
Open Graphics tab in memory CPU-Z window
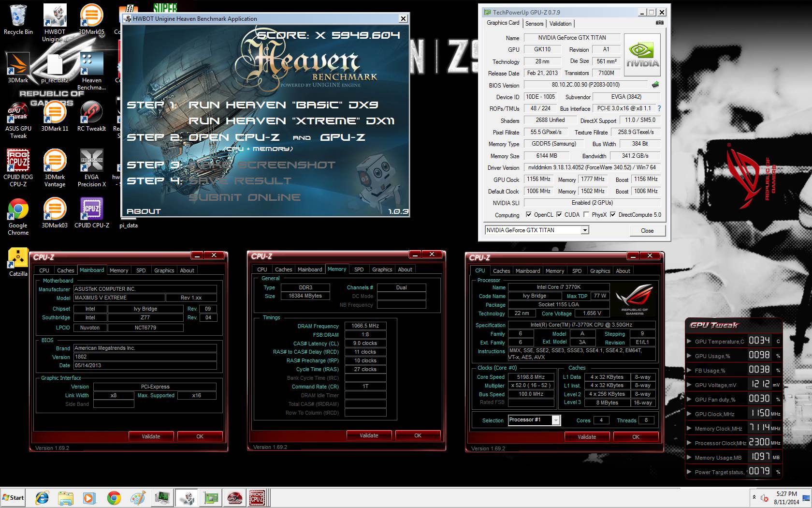point(382,269)
